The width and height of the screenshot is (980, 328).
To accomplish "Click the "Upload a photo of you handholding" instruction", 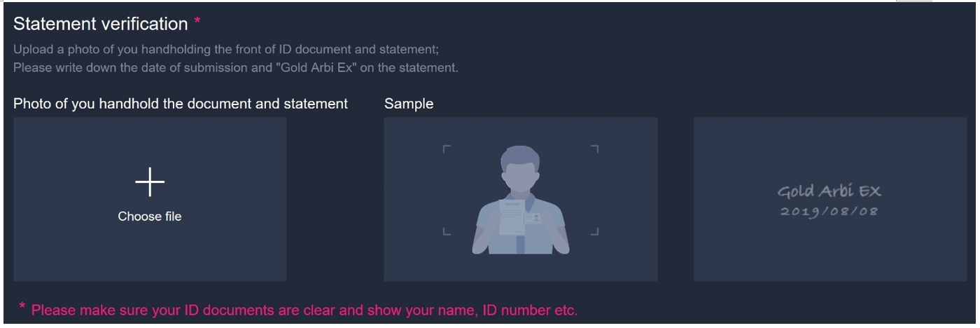I will click(226, 50).
